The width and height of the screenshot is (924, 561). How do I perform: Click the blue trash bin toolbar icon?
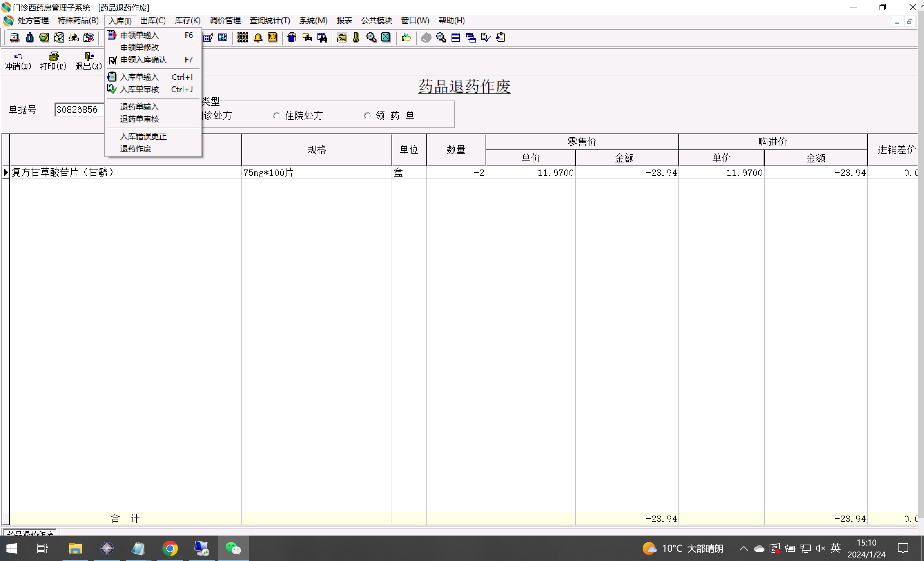[x=291, y=37]
